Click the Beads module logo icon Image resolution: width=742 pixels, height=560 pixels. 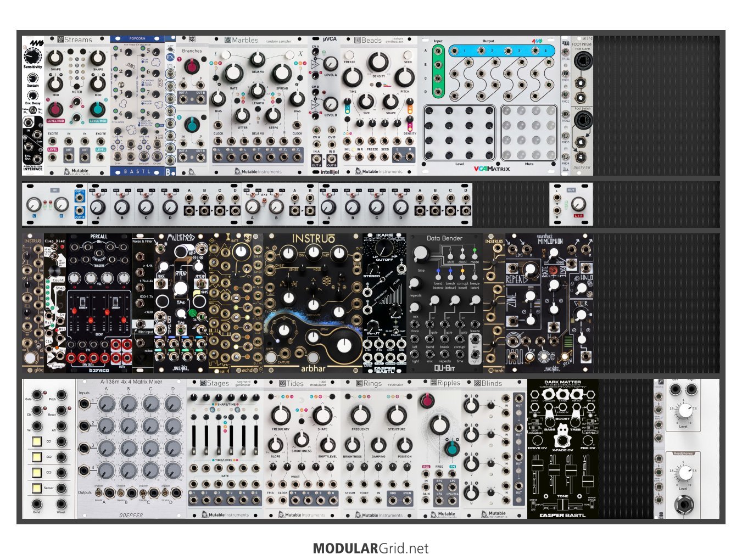[357, 40]
